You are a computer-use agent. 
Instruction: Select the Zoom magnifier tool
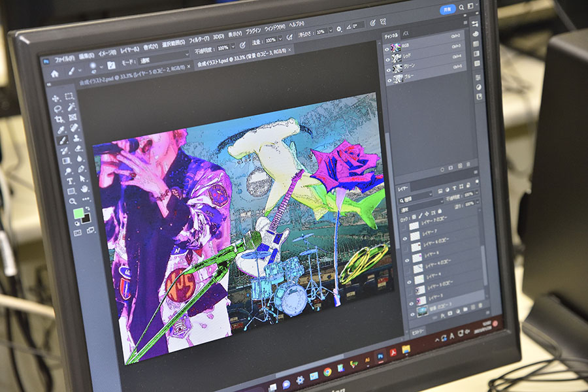[73, 202]
